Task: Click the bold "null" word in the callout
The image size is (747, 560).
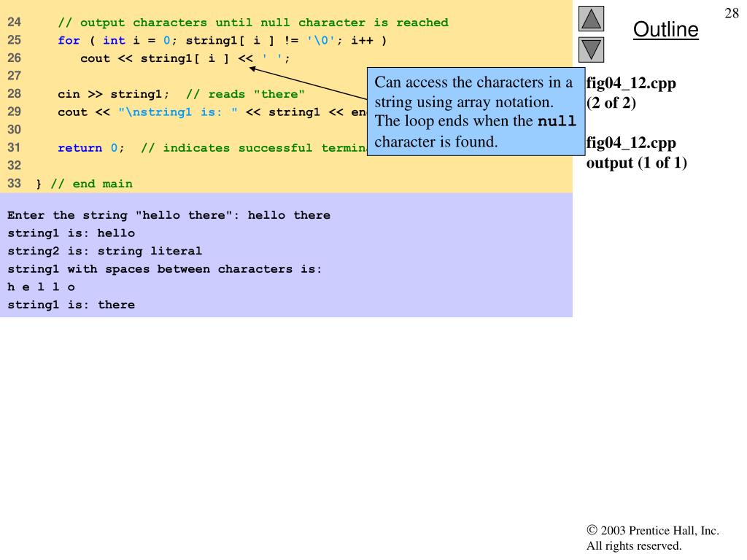Action: pyautogui.click(x=557, y=122)
